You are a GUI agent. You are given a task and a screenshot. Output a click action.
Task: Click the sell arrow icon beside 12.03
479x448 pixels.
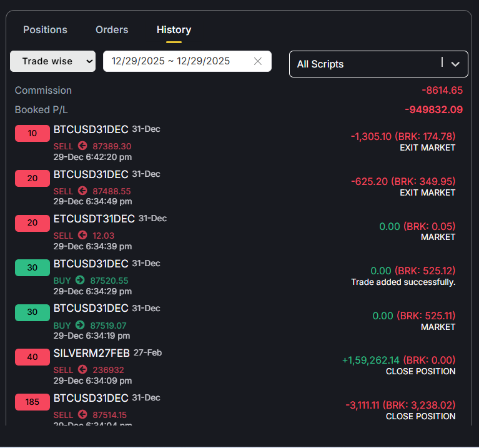pos(82,236)
